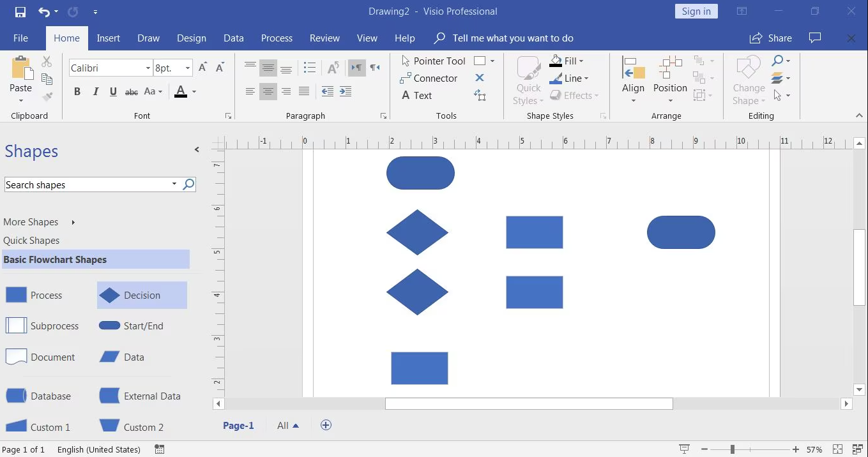The image size is (868, 457).
Task: Toggle Bold formatting
Action: pyautogui.click(x=77, y=92)
